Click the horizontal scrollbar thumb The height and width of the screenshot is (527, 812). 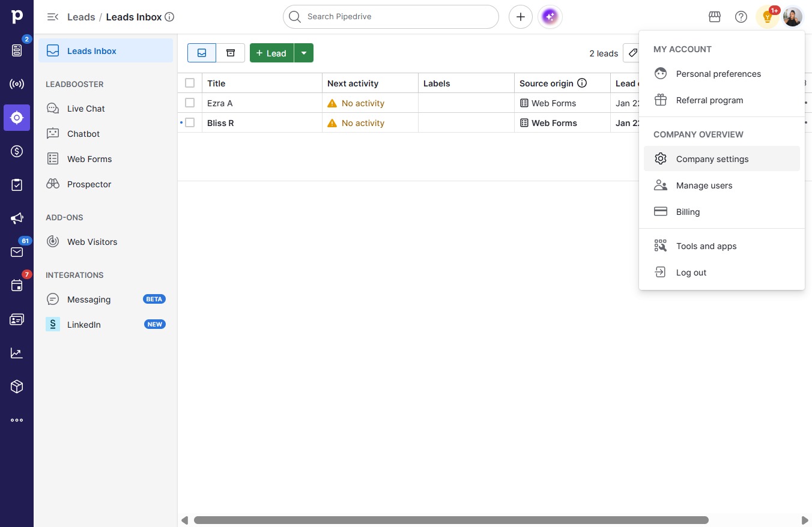coord(451,520)
